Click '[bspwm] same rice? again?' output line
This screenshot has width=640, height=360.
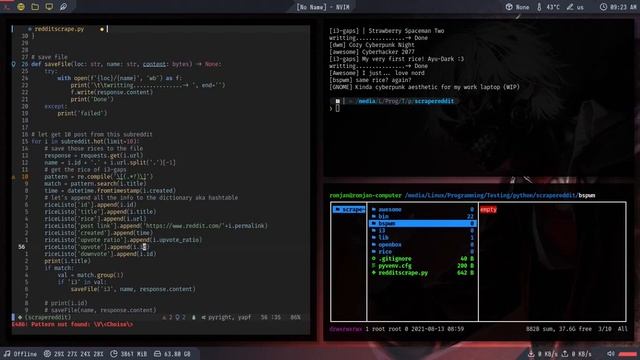coord(370,80)
